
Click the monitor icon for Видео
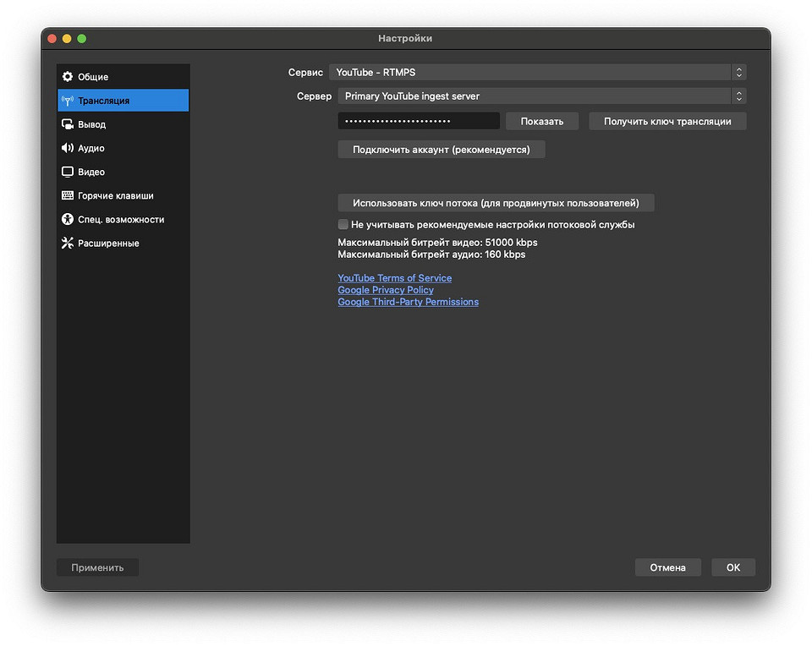point(68,172)
